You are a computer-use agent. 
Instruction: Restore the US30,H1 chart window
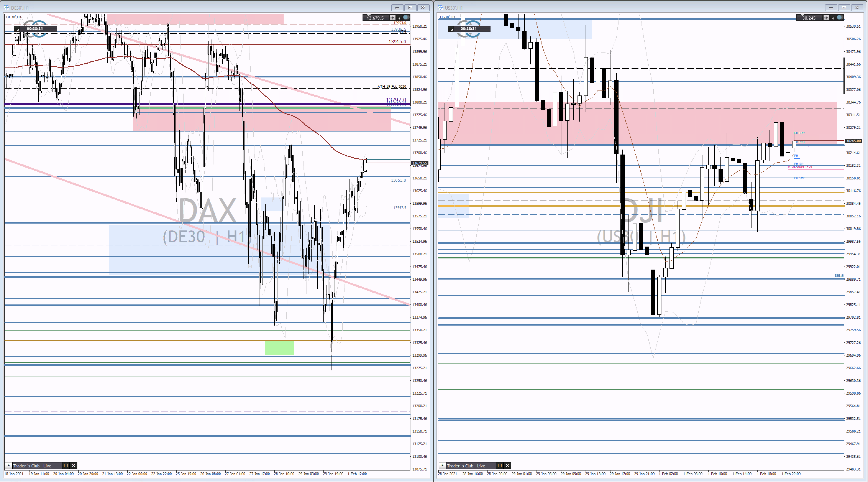point(844,7)
